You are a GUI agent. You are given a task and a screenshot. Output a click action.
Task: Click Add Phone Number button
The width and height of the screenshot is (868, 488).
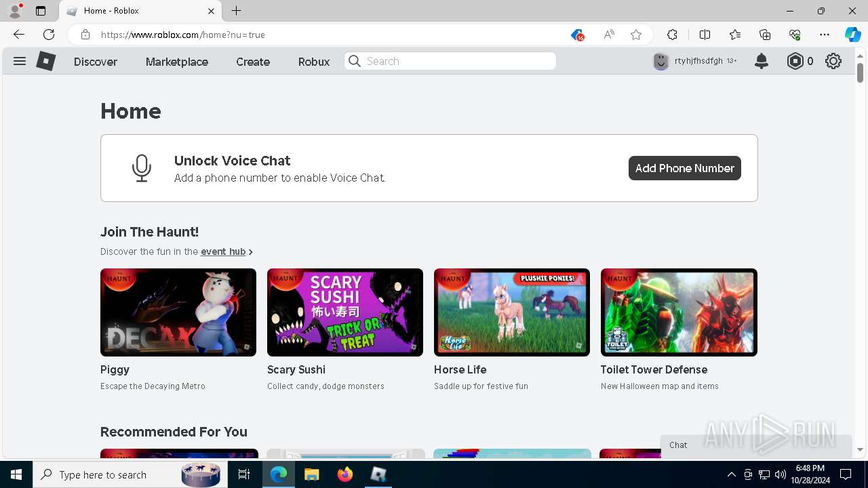pyautogui.click(x=685, y=168)
